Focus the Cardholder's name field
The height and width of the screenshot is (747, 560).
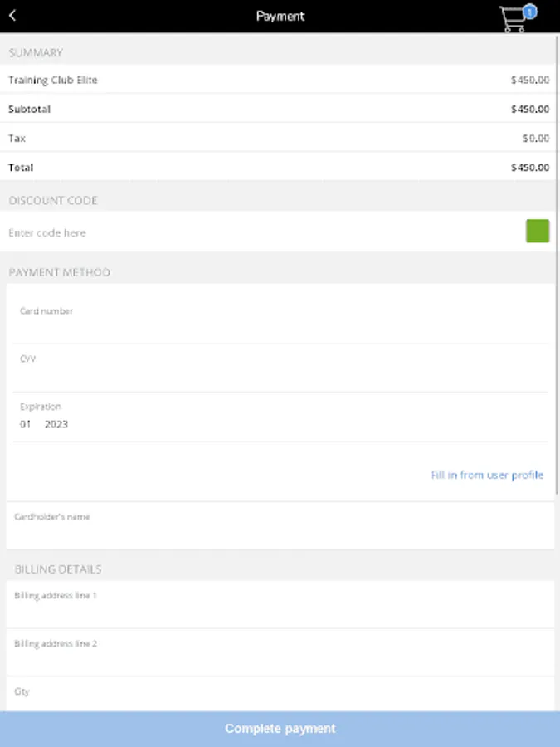tap(280, 531)
